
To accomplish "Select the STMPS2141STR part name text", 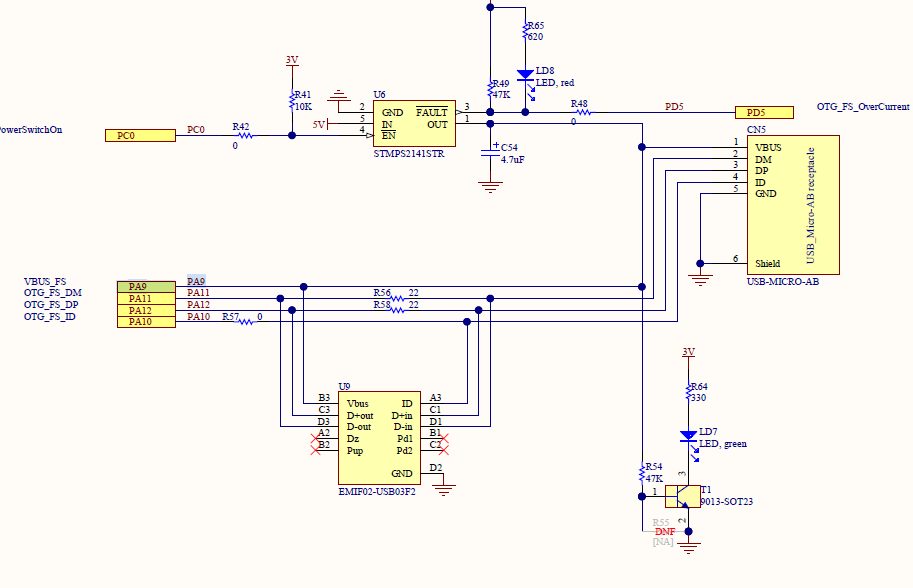I will click(x=409, y=154).
